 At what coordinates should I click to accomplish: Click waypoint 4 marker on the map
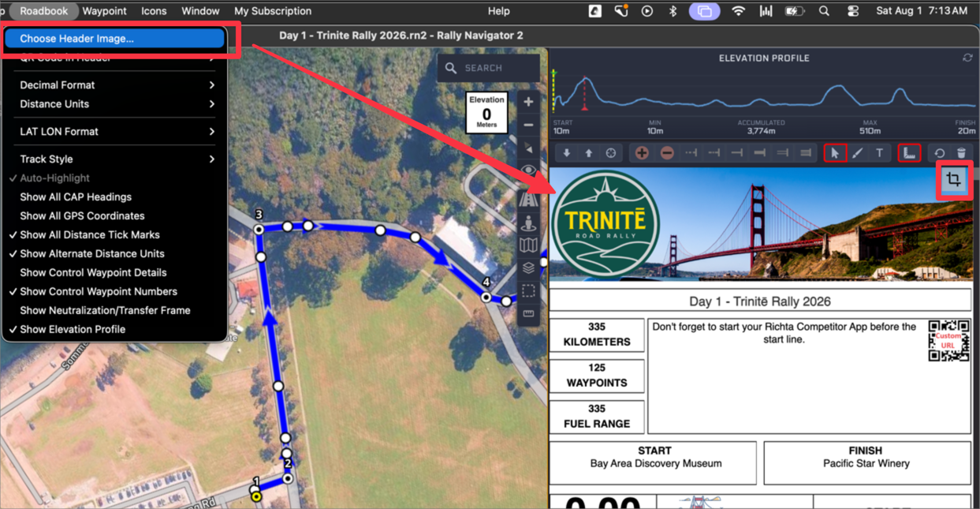coord(486,298)
